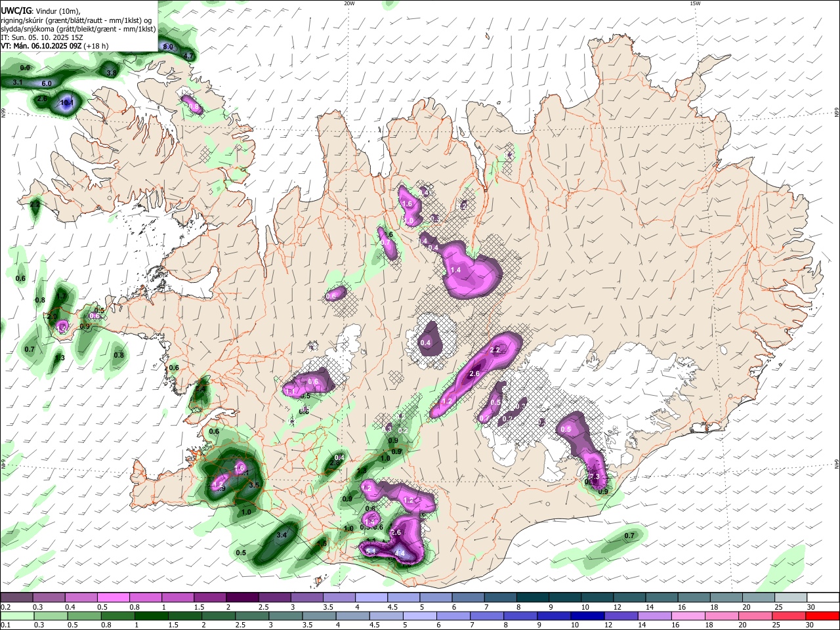
Task: Click the 1.4 label in the large northern snow patch
Action: [456, 270]
